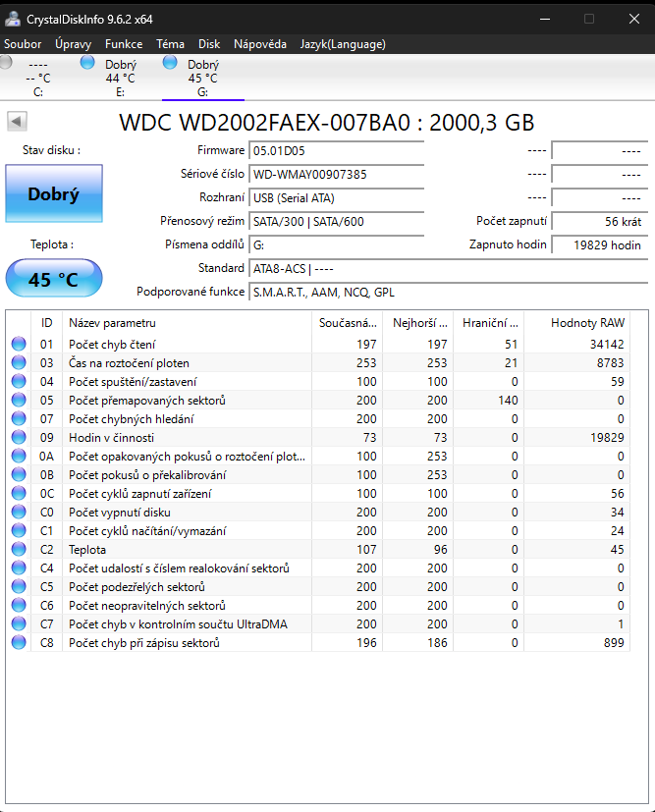This screenshot has width=655, height=812.
Task: Click status orb for attribute C7 UltraDMA
Action: [x=19, y=623]
